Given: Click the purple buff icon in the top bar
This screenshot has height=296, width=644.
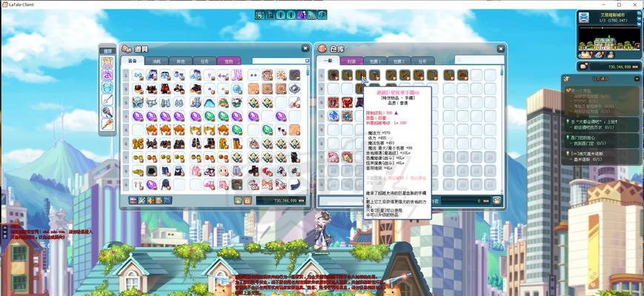Looking at the screenshot, I should pos(301,15).
